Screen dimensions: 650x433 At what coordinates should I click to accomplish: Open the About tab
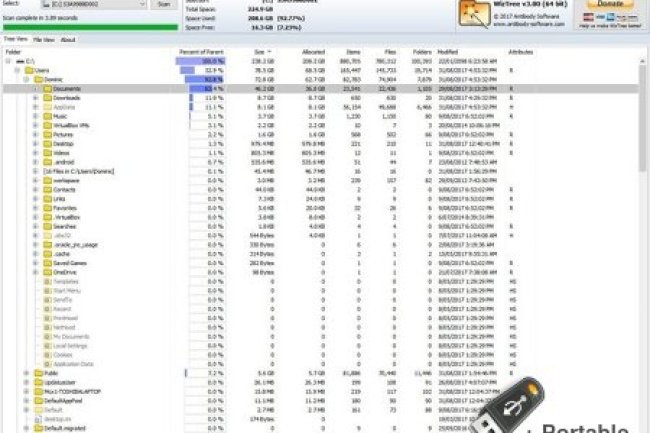(x=68, y=40)
